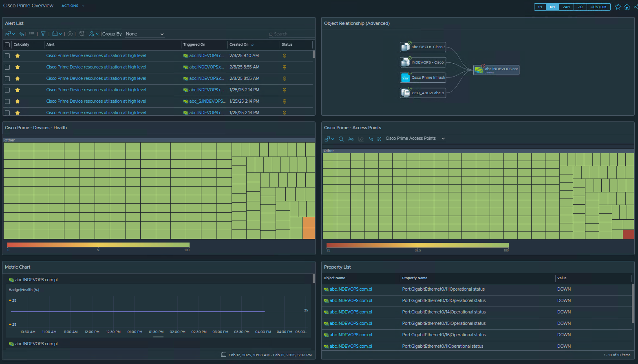Open the ACTIONS dropdown menu

pos(73,6)
